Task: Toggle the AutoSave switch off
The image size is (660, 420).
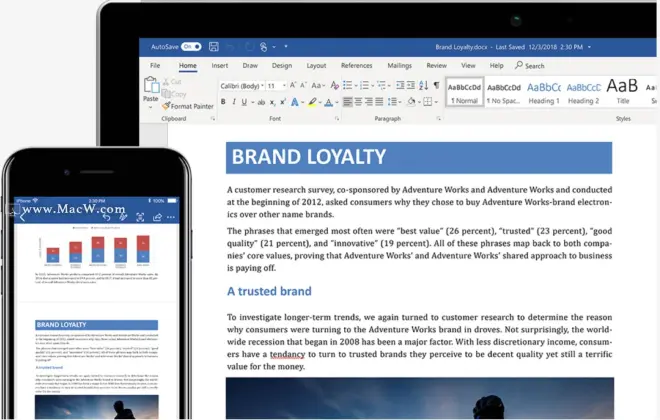Action: (x=191, y=47)
